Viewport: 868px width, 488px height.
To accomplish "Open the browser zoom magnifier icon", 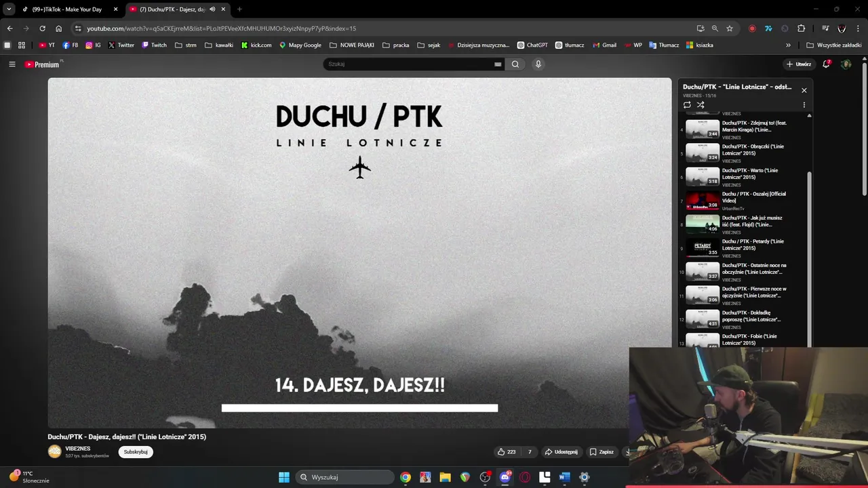I will [x=715, y=28].
